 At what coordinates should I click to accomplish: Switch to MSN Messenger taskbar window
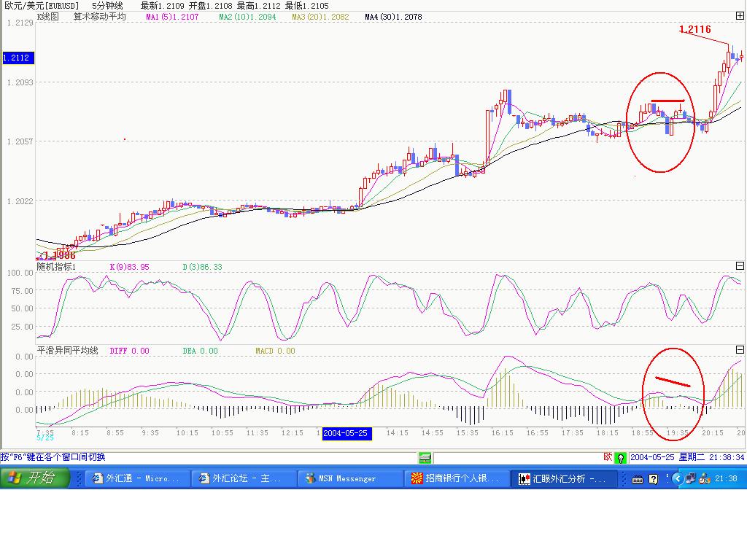pyautogui.click(x=349, y=478)
